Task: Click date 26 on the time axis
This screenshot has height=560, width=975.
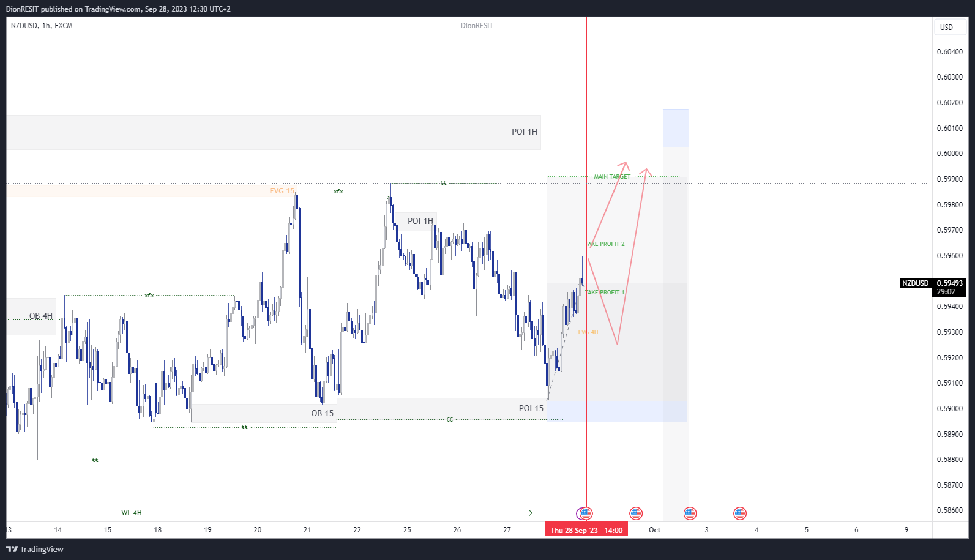Action: coord(457,530)
